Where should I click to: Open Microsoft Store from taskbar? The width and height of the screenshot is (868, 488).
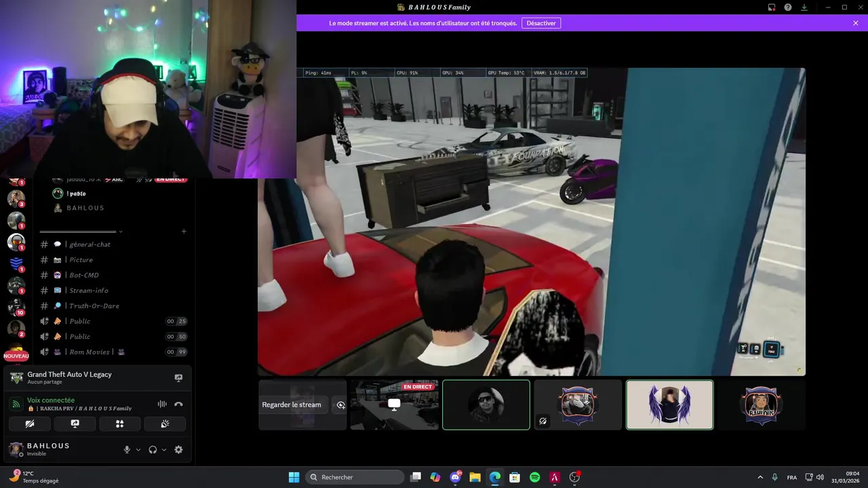[515, 477]
